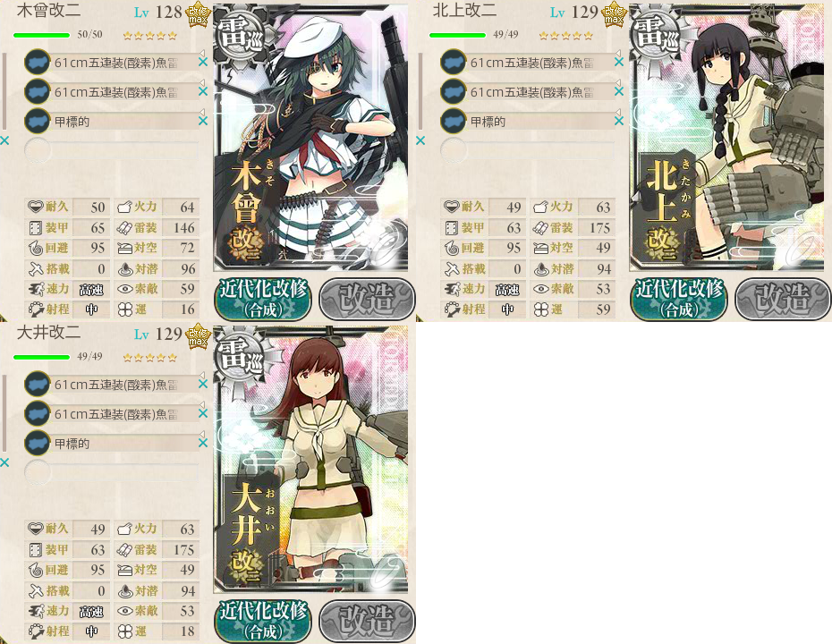Open 近代化改修 (合成) for Ooi
Viewport: 832px width, 644px height.
point(263,621)
